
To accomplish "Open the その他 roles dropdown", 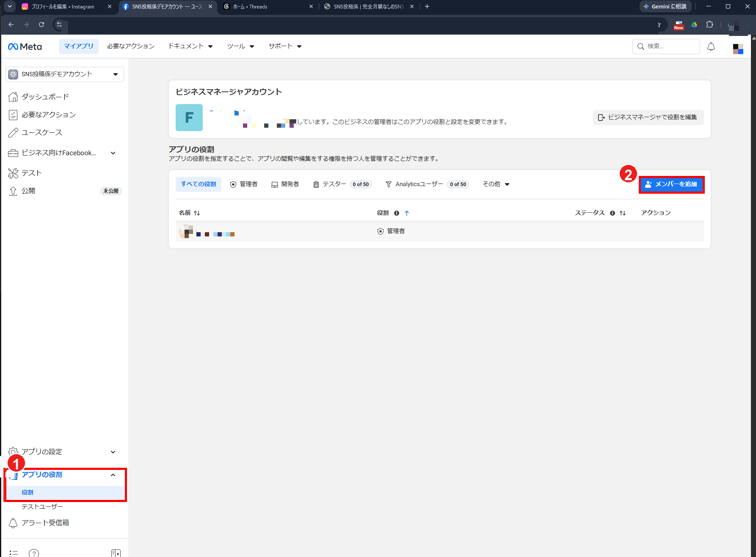I will pyautogui.click(x=496, y=184).
